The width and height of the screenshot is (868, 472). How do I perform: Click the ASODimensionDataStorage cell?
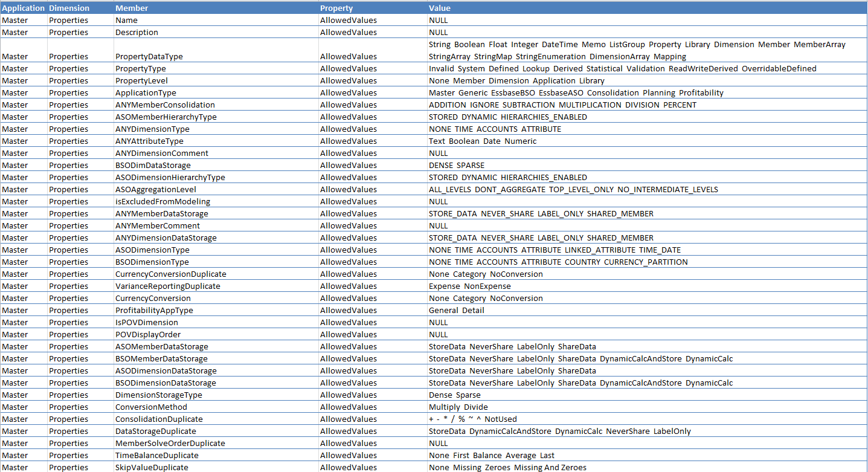coord(216,371)
